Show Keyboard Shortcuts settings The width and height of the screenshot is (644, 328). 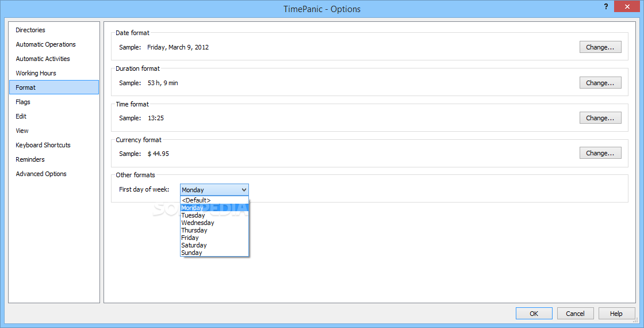coord(54,145)
